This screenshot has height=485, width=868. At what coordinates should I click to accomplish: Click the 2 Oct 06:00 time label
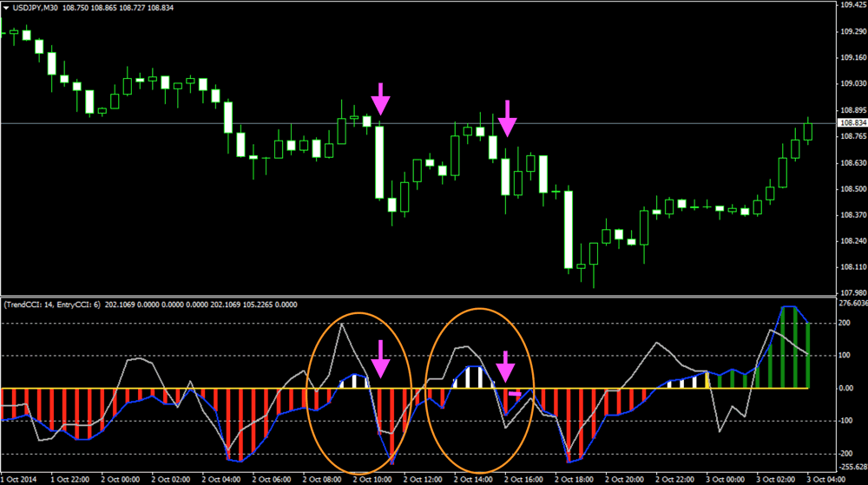click(271, 480)
